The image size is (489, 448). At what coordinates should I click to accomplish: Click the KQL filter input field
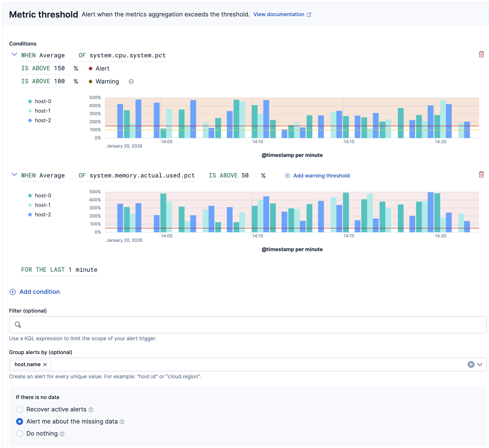[248, 325]
